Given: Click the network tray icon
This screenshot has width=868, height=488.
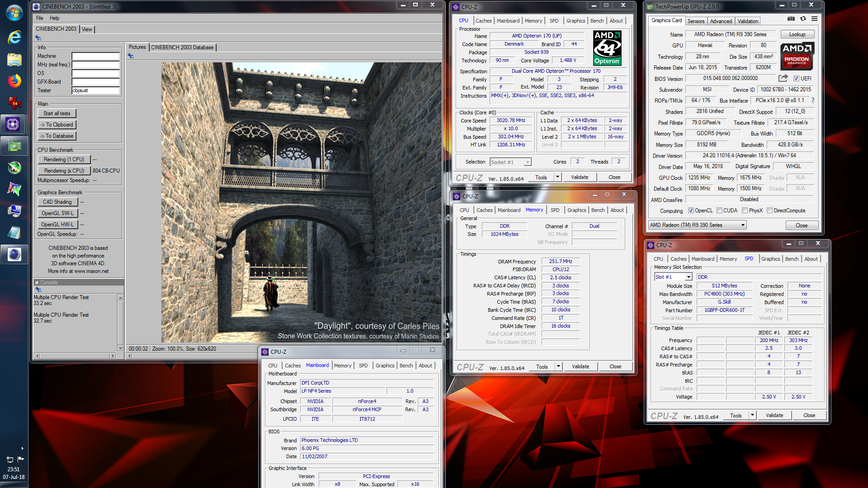Looking at the screenshot, I should (9, 459).
